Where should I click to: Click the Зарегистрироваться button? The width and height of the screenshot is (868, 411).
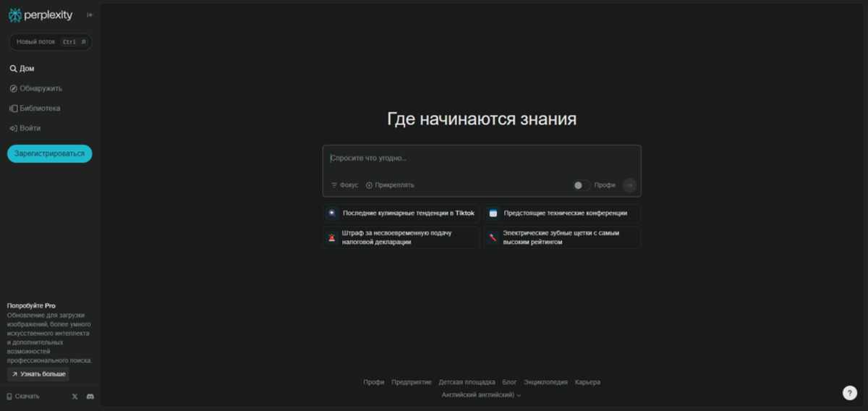(x=50, y=153)
